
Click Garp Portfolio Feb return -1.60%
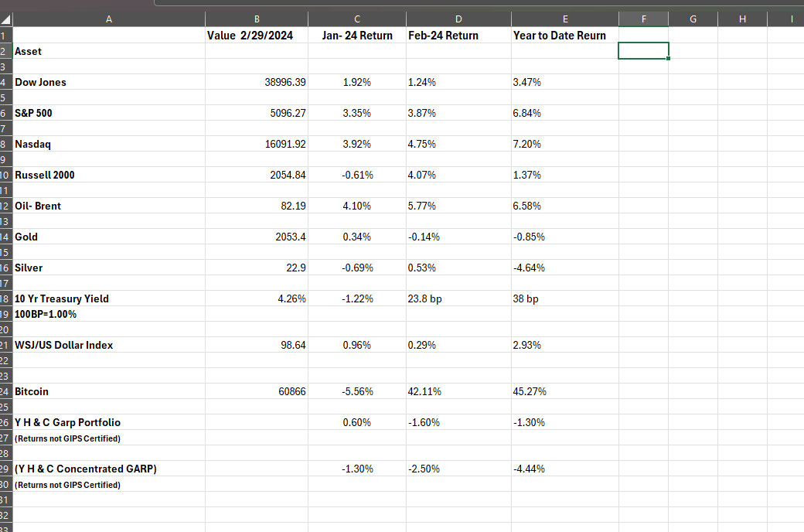[458, 422]
